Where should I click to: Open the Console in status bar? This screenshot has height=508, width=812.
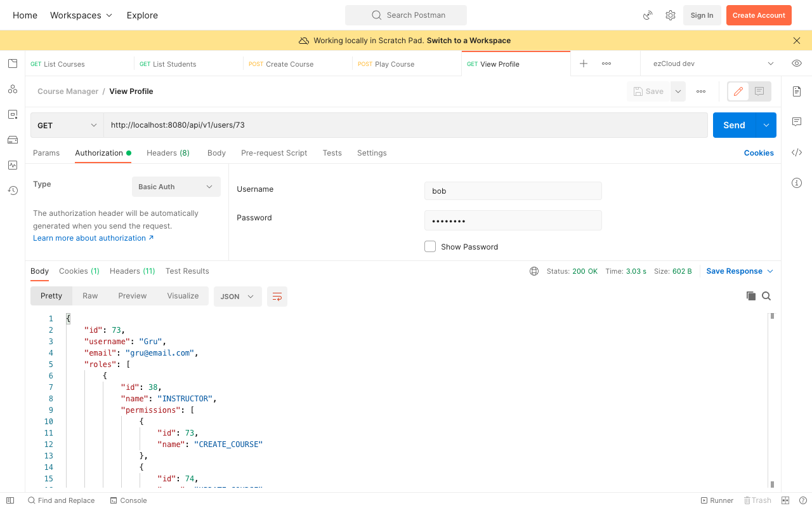pos(128,500)
